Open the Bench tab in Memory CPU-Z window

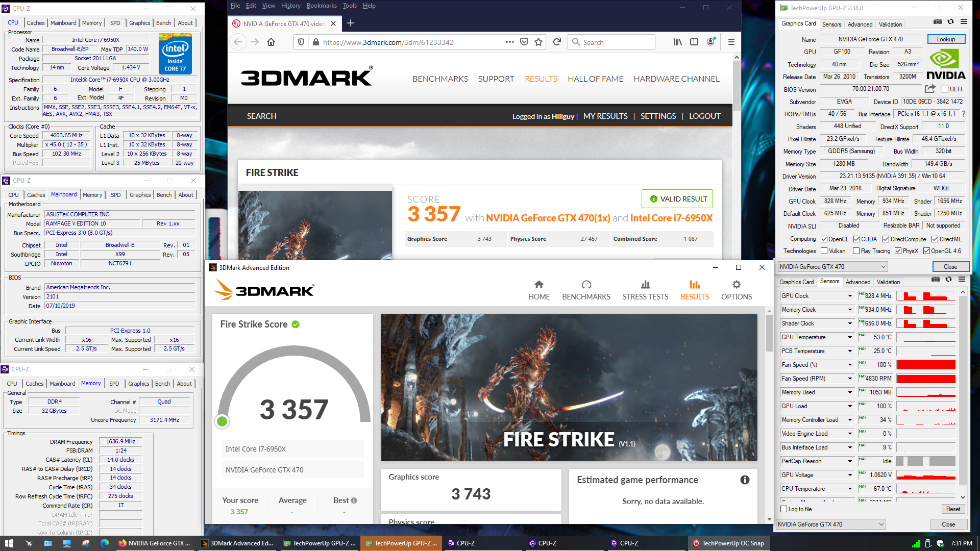163,384
